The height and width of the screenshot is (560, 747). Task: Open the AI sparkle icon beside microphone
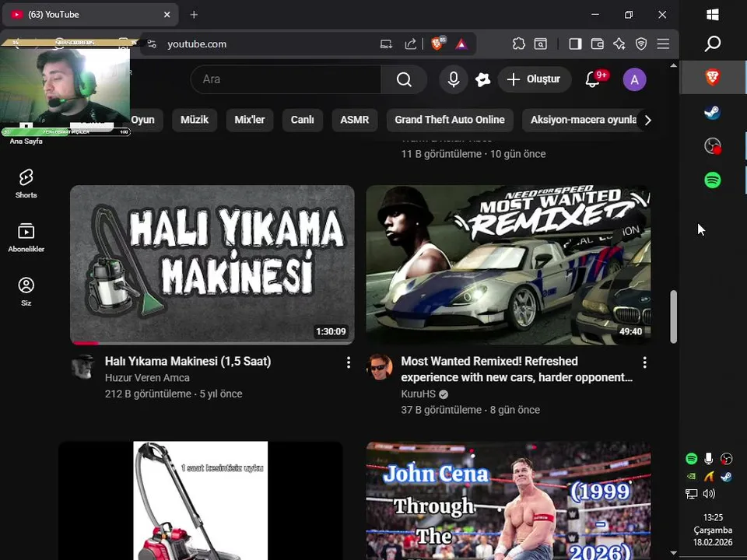tap(482, 79)
